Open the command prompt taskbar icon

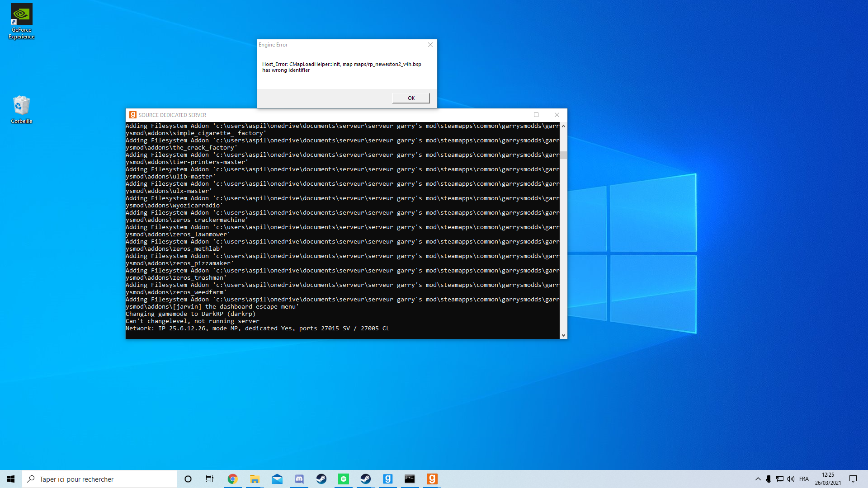click(x=410, y=479)
